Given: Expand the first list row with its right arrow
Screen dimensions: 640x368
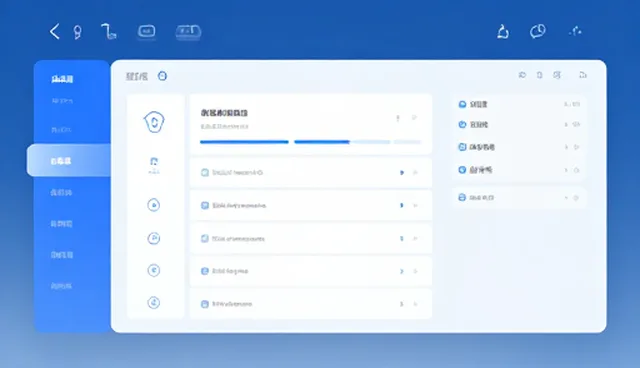Looking at the screenshot, I should coord(415,173).
